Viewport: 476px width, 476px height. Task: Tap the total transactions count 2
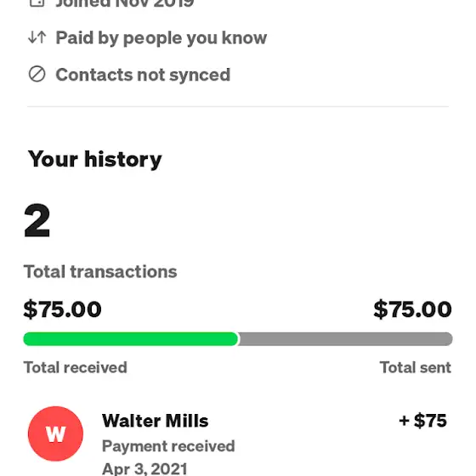point(37,220)
